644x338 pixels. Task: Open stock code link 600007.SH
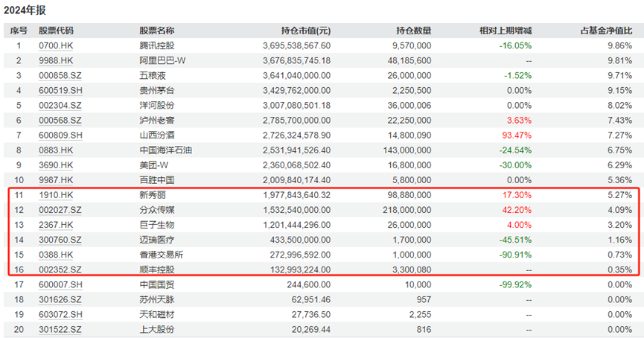[61, 284]
